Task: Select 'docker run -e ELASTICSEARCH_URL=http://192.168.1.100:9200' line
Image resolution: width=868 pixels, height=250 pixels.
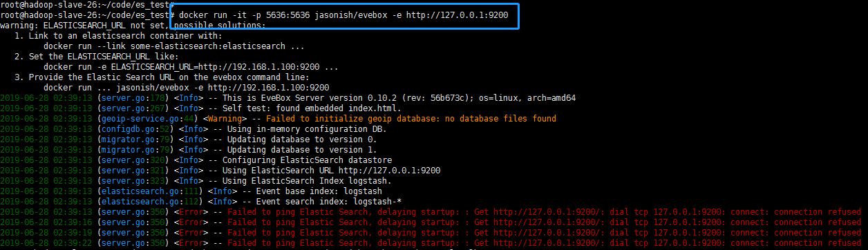Action: [191, 66]
